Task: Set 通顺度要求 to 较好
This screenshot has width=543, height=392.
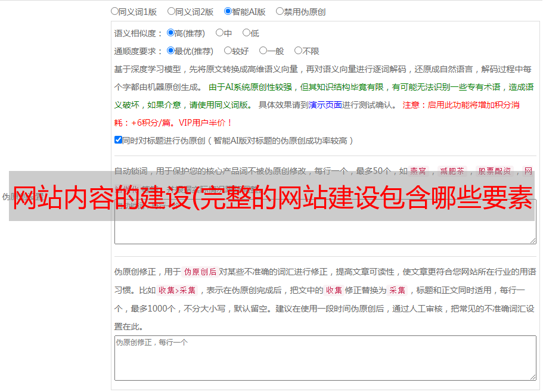Action: (x=228, y=51)
